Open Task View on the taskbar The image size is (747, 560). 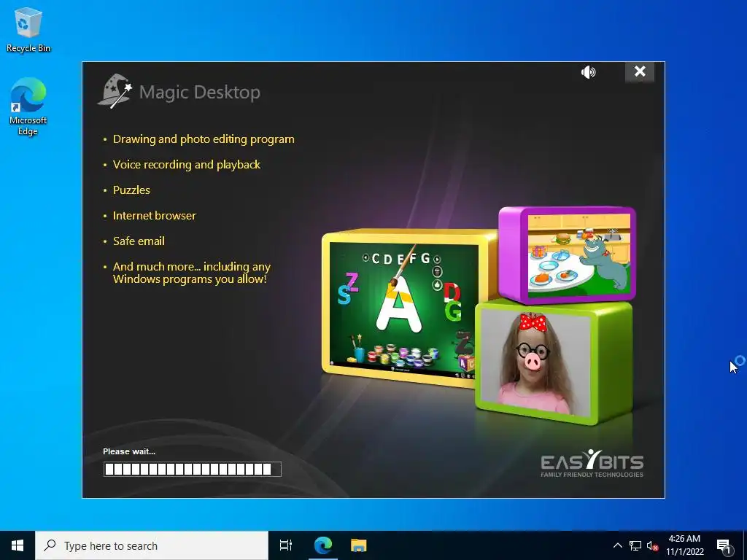coord(286,545)
